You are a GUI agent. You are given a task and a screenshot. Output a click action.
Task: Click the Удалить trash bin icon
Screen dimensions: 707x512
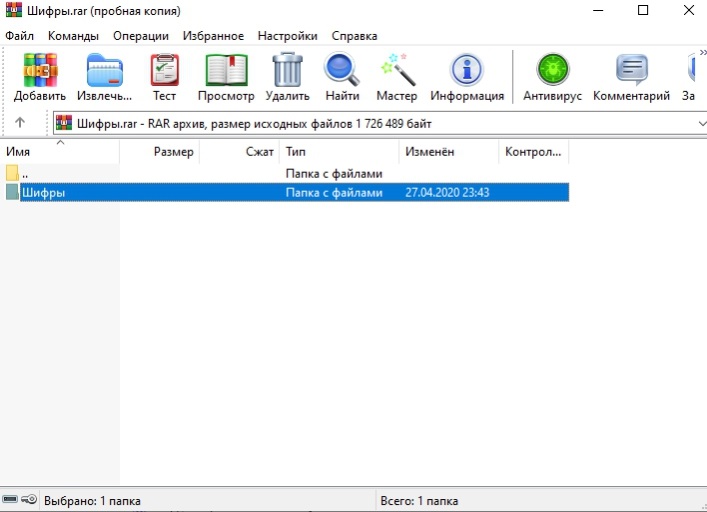(x=287, y=72)
